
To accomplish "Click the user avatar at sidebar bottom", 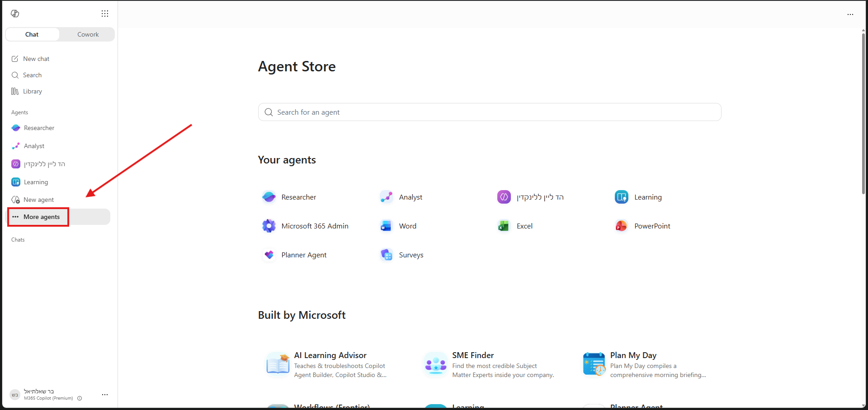I will (x=15, y=395).
